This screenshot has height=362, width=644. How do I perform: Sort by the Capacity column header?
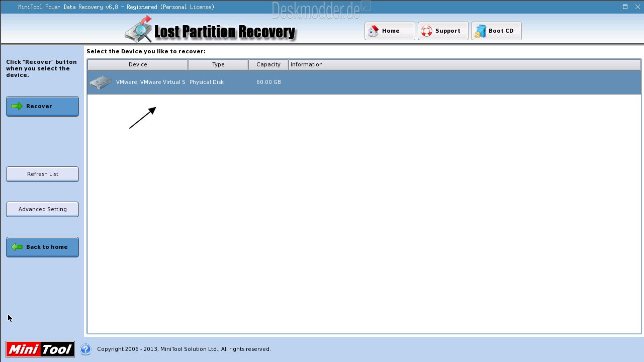point(268,64)
